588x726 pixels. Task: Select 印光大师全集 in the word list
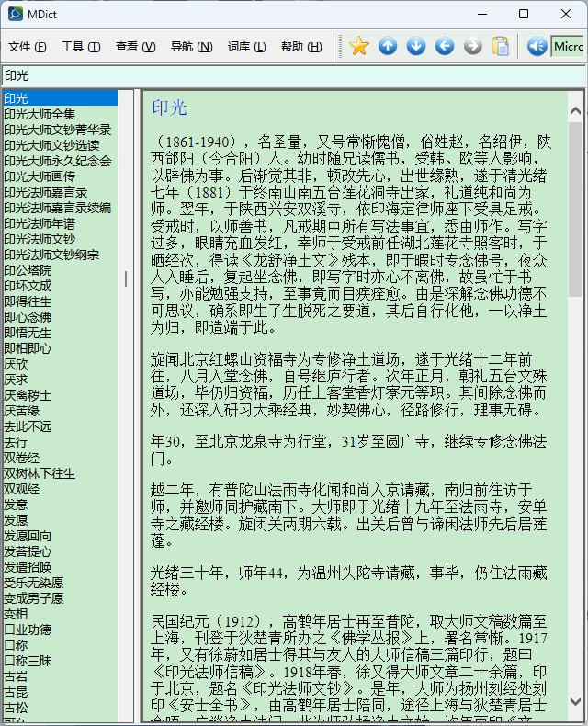click(40, 114)
